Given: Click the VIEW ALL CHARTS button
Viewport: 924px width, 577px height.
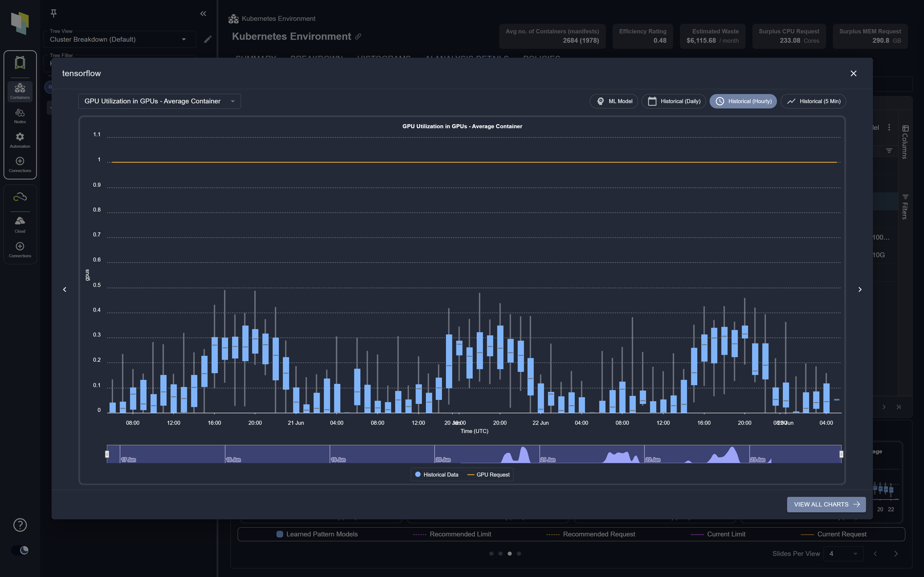Looking at the screenshot, I should coord(826,505).
